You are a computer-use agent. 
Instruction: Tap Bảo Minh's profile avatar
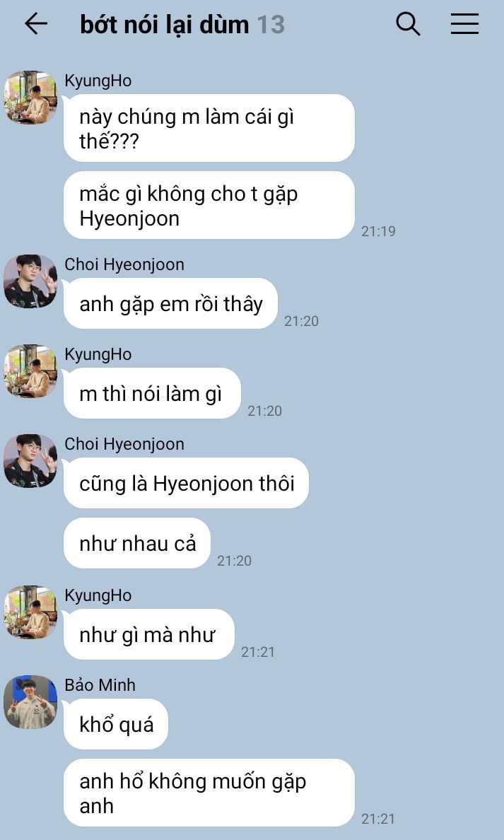30,702
